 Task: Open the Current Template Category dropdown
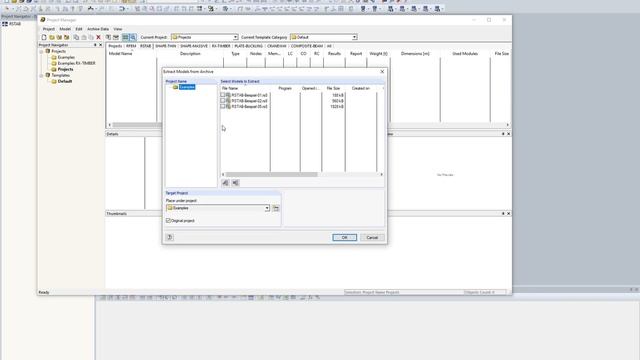(355, 37)
